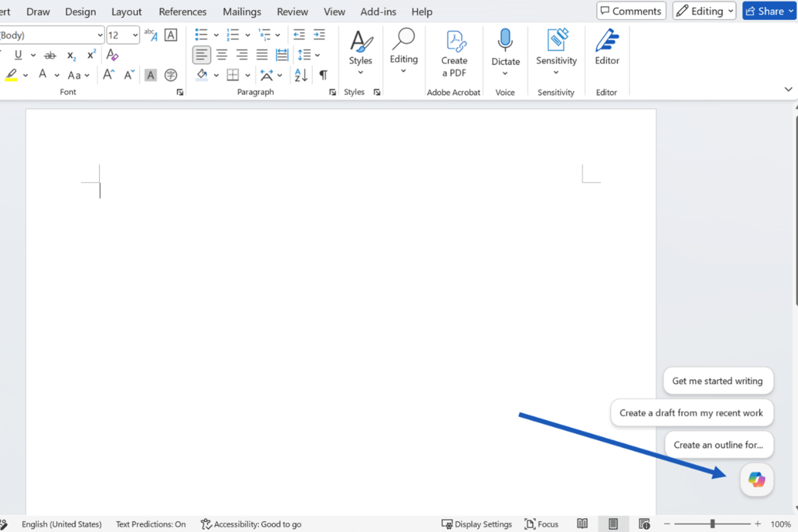Viewport: 798px width, 532px height.
Task: Apply strikethrough formatting
Action: point(50,55)
